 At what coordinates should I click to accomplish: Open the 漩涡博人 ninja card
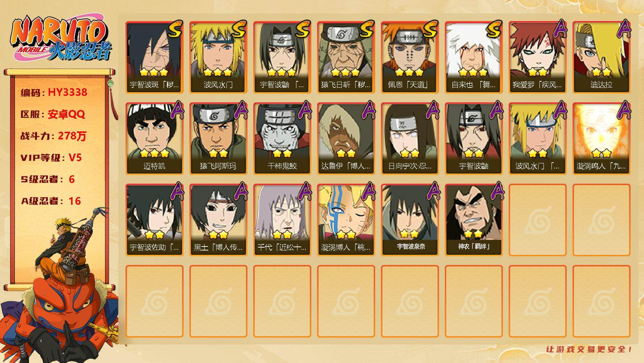pos(346,220)
